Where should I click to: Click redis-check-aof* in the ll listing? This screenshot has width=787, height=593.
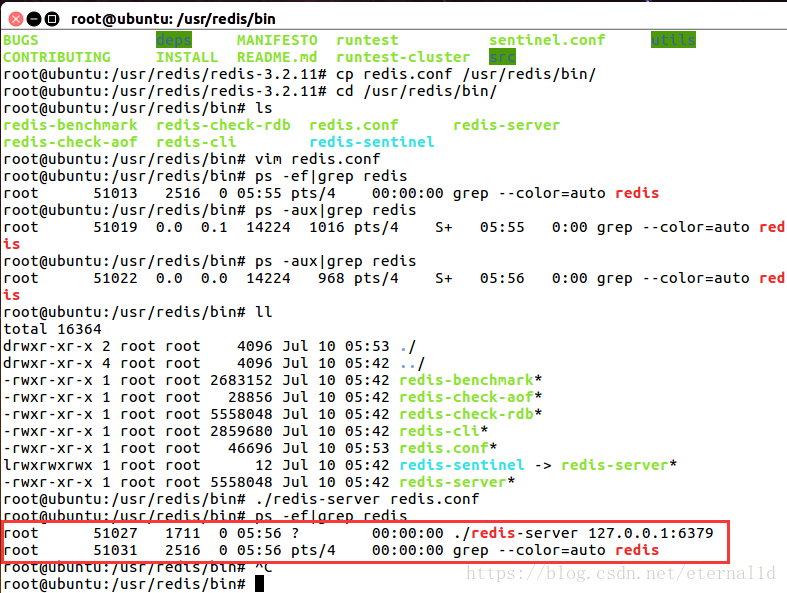(x=471, y=397)
